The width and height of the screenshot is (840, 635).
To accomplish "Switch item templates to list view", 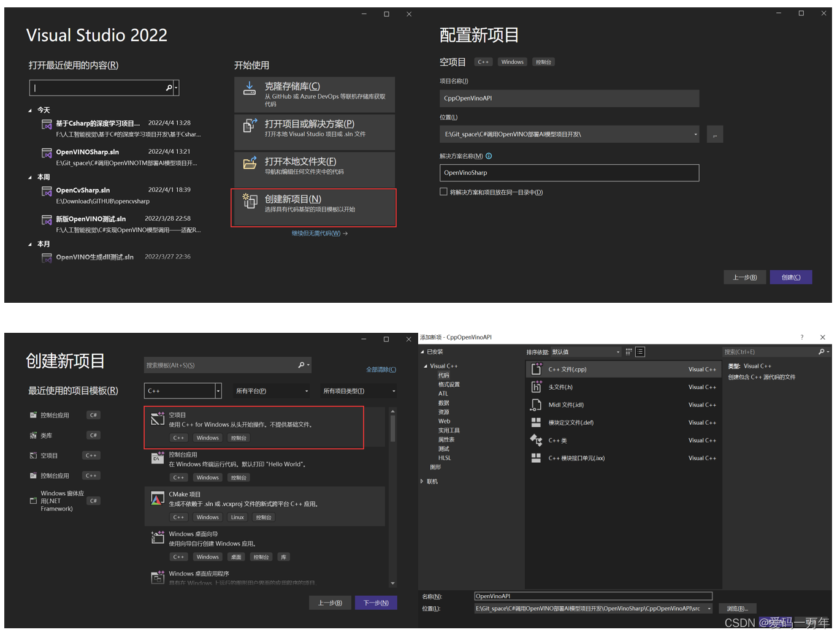I will click(640, 352).
